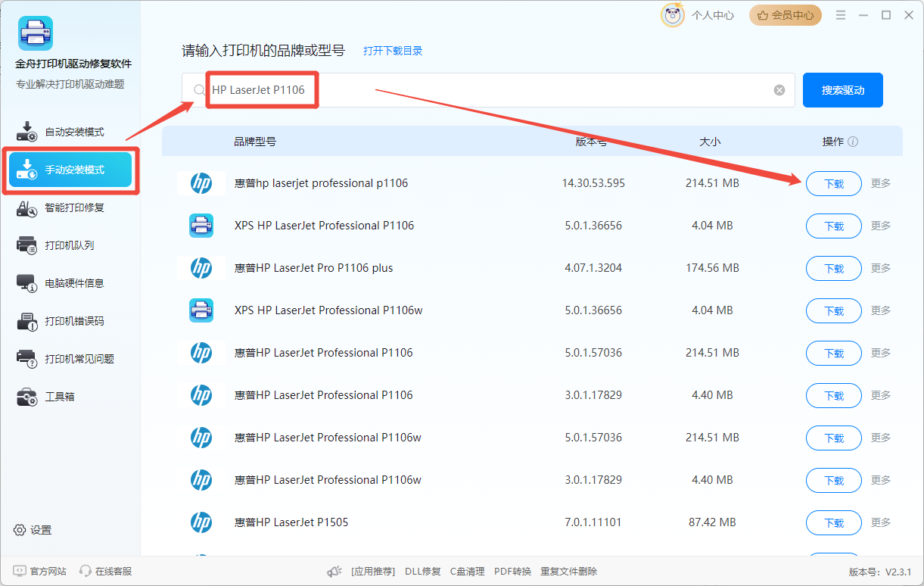
Task: Open 打印机队列 section
Action: click(70, 245)
